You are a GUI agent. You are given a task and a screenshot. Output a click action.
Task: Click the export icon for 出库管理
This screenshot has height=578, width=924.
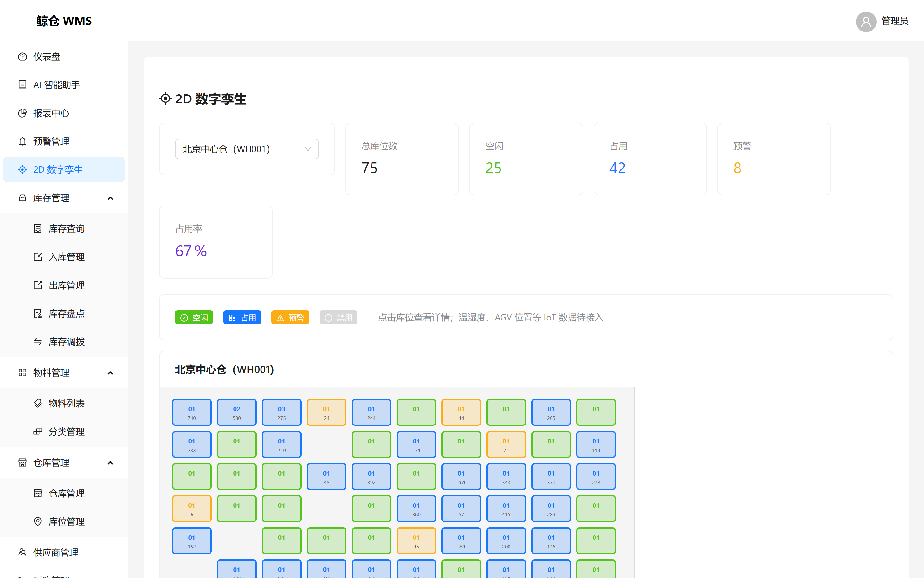38,285
